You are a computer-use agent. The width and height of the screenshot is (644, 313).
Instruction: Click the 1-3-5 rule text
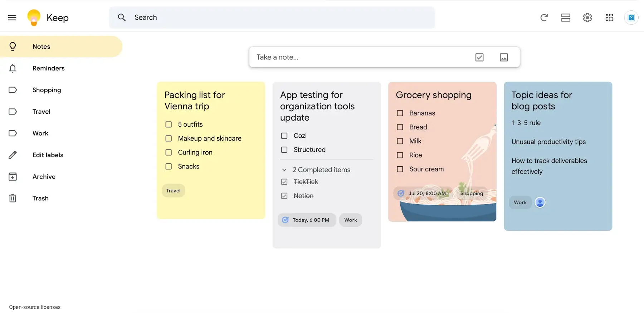[526, 123]
